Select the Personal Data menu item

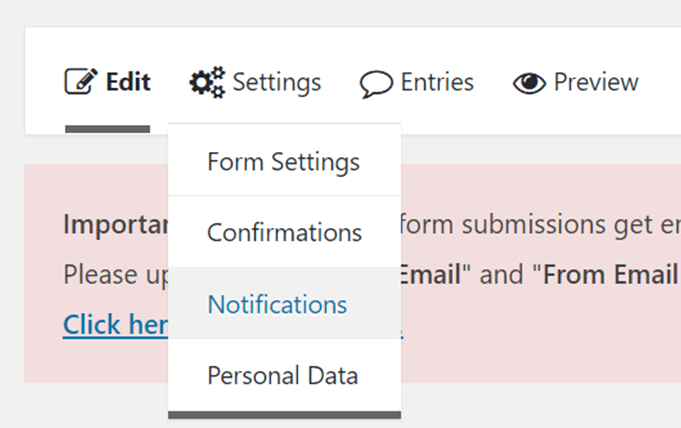coord(282,376)
